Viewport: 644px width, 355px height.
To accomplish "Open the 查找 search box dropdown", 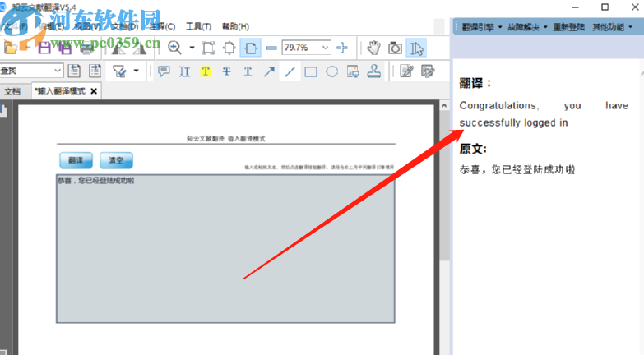I will pyautogui.click(x=57, y=71).
